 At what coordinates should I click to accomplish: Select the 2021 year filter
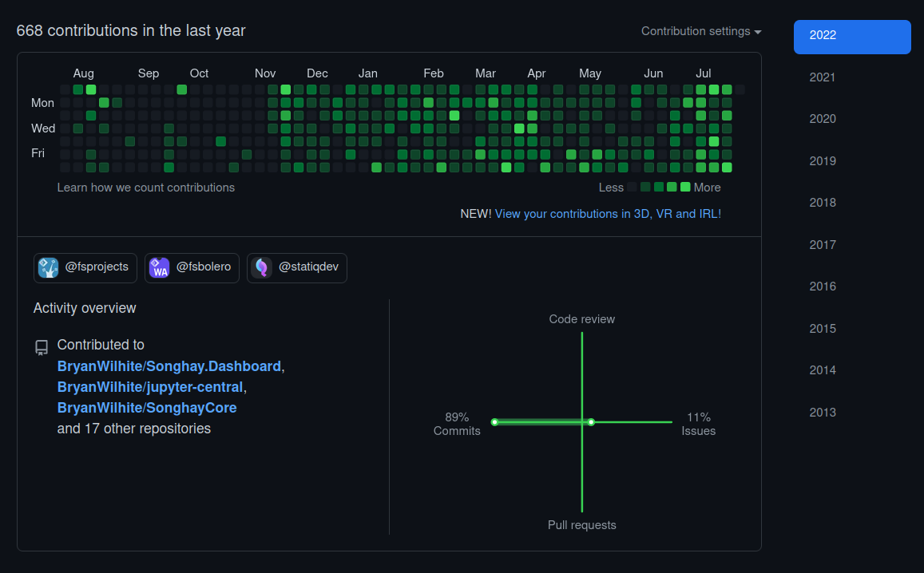pos(822,77)
